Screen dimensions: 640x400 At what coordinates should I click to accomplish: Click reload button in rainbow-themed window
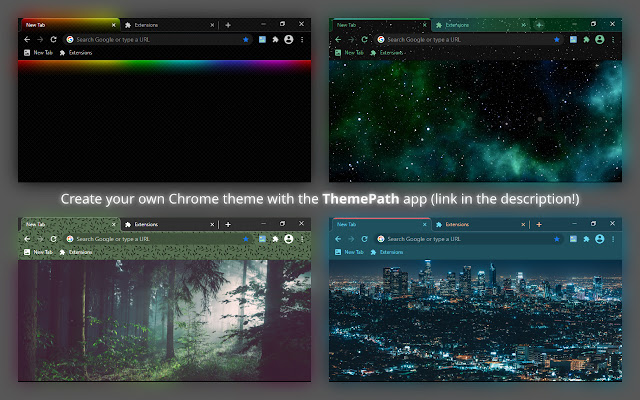[54, 39]
